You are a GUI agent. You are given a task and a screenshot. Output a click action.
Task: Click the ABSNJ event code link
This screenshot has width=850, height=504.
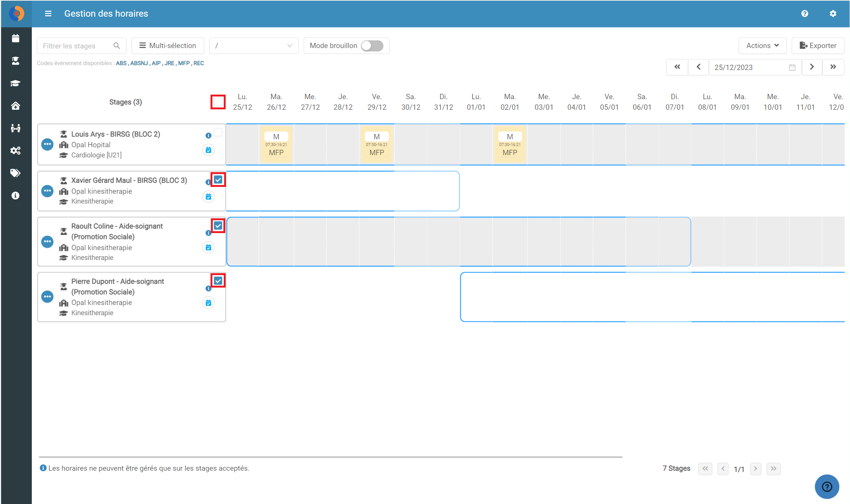click(139, 63)
